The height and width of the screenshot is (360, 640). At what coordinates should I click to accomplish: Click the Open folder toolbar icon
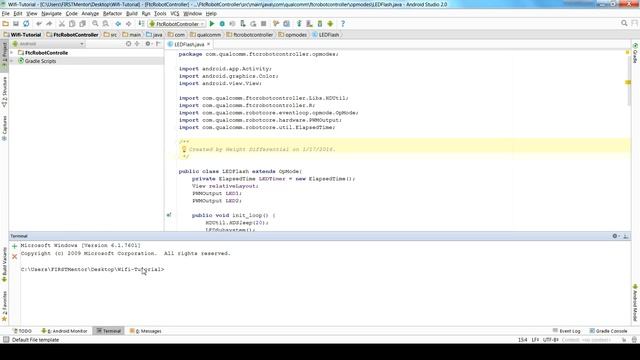[x=5, y=24]
